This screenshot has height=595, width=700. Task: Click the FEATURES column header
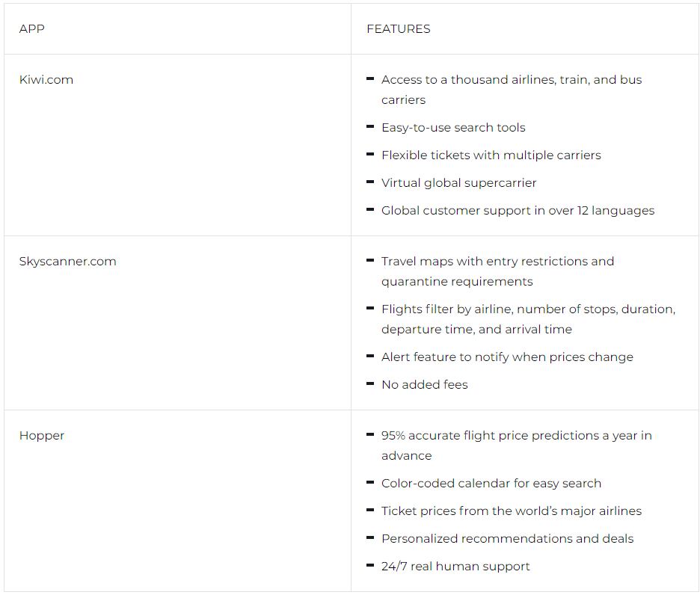(398, 29)
